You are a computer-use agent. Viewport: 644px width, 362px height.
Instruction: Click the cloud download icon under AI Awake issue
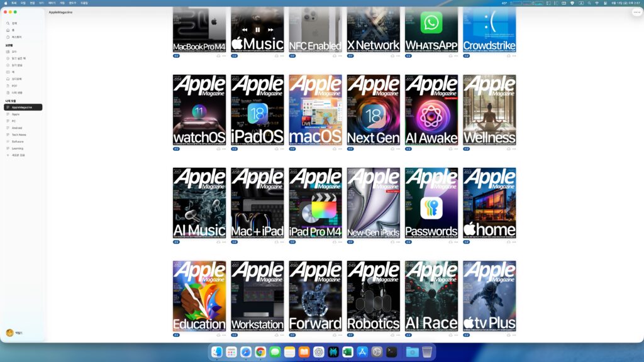point(450,149)
